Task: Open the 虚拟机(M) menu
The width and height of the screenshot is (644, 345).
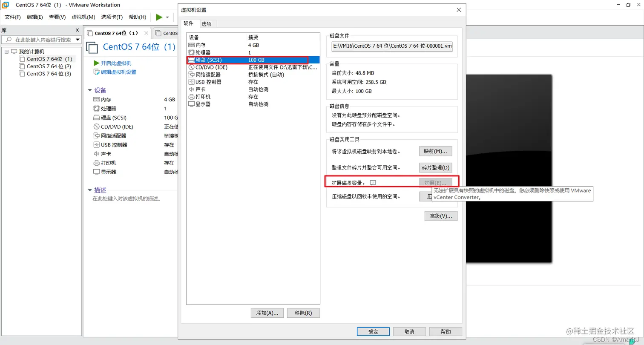Action: 83,17
